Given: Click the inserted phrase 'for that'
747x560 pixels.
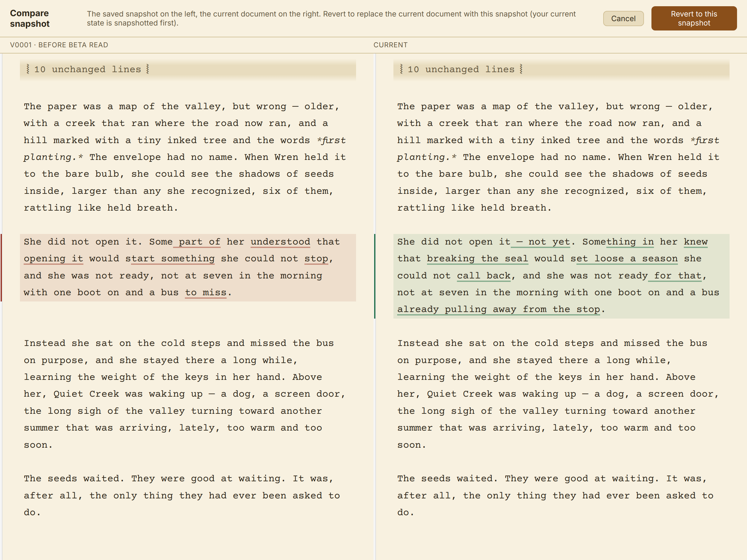Looking at the screenshot, I should coord(675,276).
